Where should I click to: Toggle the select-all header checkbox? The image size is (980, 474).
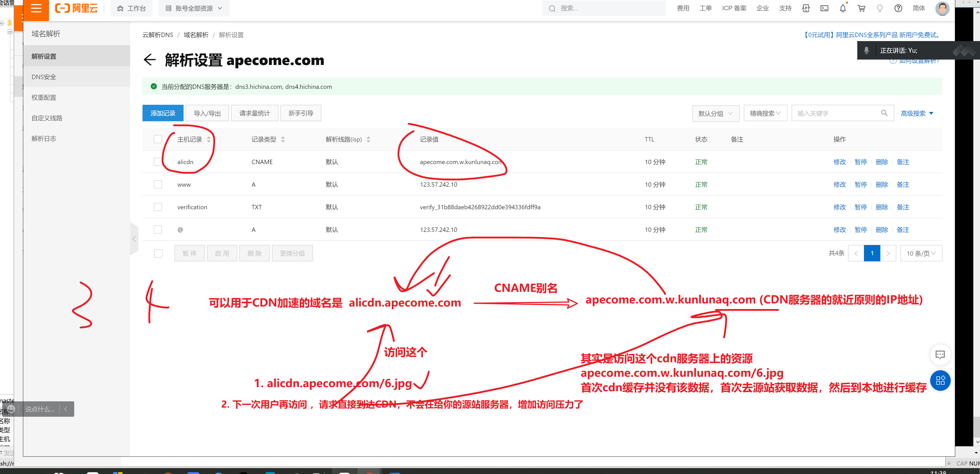pyautogui.click(x=158, y=139)
